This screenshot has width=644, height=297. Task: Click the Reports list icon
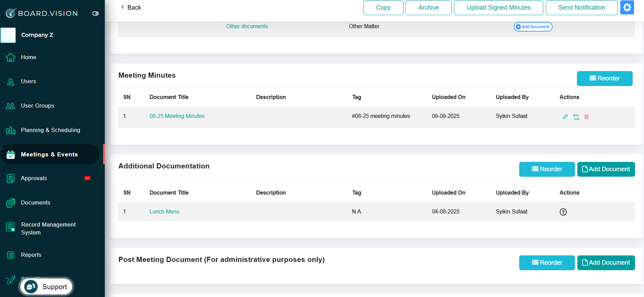(x=11, y=255)
